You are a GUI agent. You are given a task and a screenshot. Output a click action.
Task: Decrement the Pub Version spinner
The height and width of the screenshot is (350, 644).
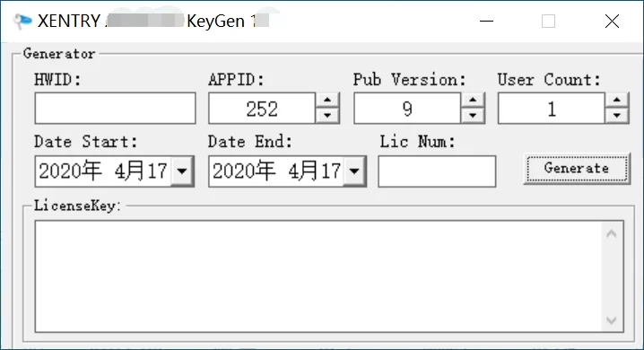point(473,116)
